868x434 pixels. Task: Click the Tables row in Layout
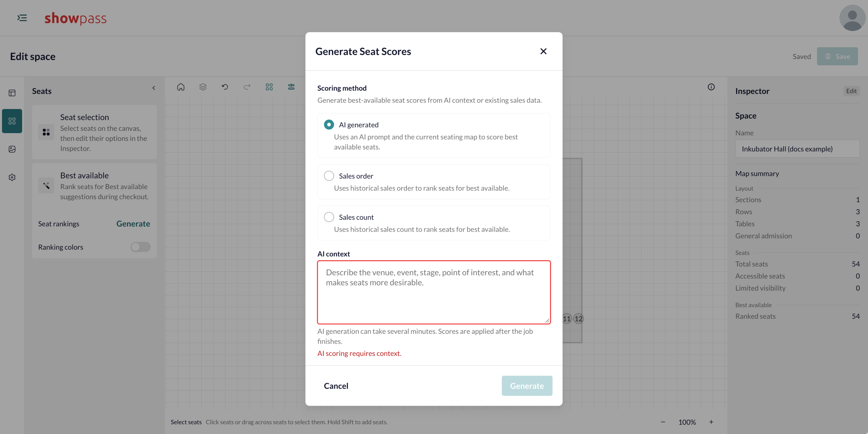click(x=797, y=224)
